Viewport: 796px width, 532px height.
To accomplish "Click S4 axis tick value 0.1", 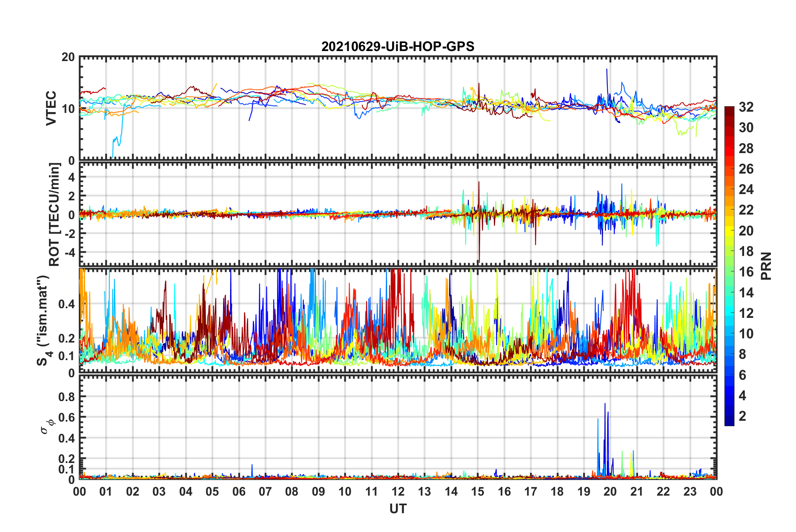I will pos(67,356).
